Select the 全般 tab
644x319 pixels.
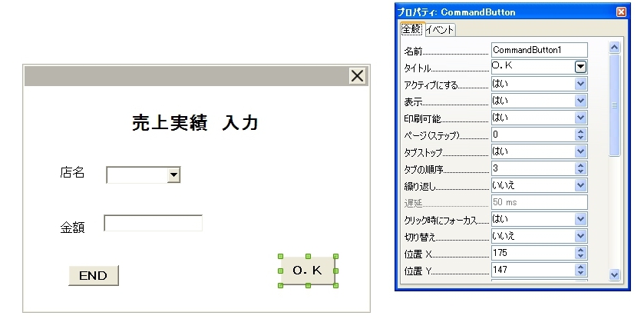tap(411, 30)
